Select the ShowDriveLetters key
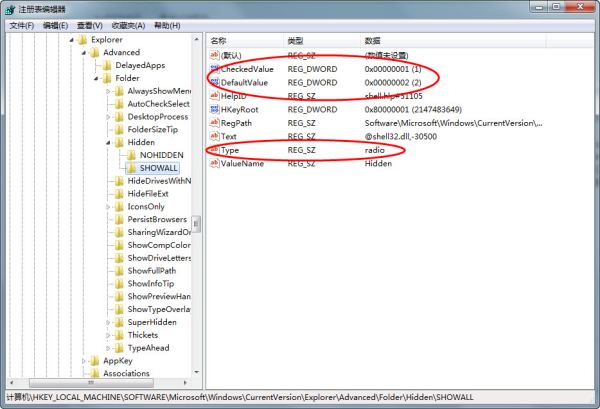600x409 pixels. coord(159,258)
